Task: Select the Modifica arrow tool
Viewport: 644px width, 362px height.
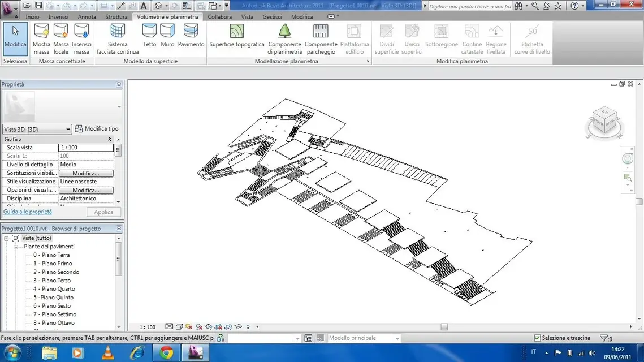Action: click(x=15, y=38)
